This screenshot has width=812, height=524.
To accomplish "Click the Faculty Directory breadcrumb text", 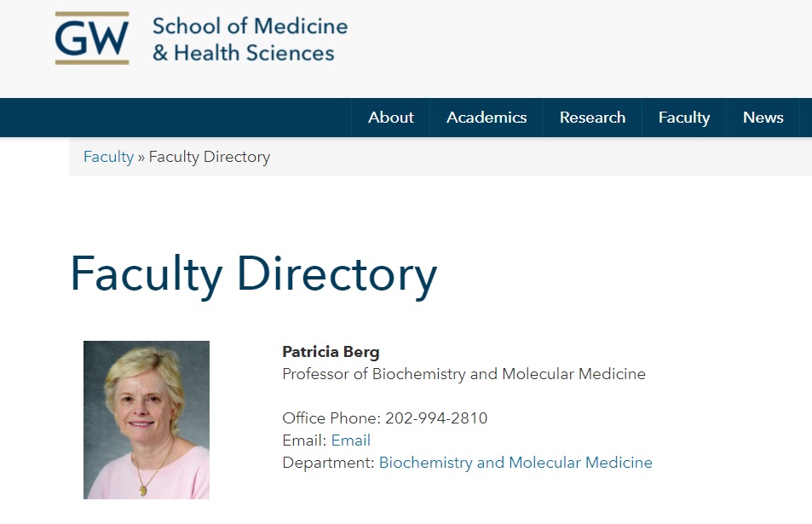I will pos(209,157).
